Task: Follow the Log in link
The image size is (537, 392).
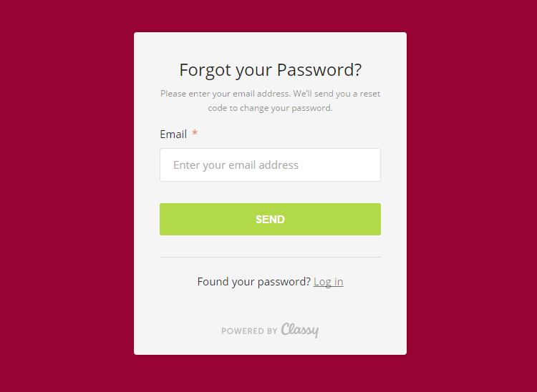Action: click(x=328, y=282)
